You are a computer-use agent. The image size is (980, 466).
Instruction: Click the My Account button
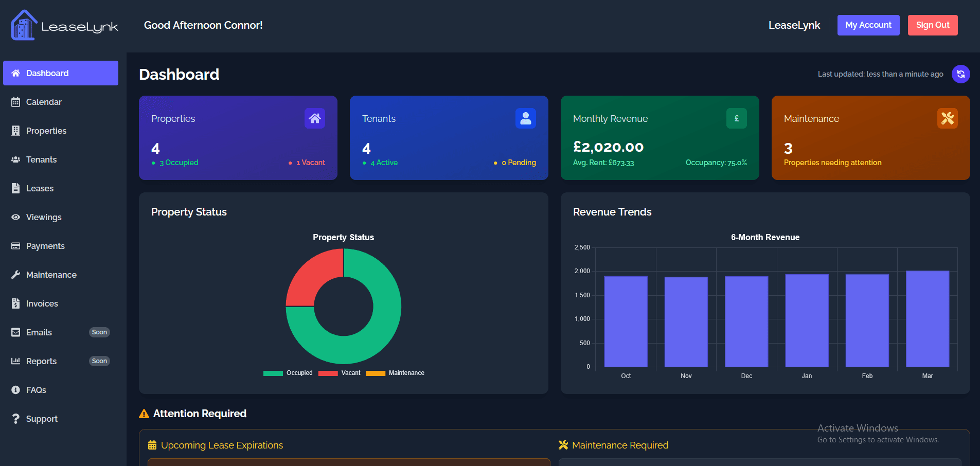(868, 25)
